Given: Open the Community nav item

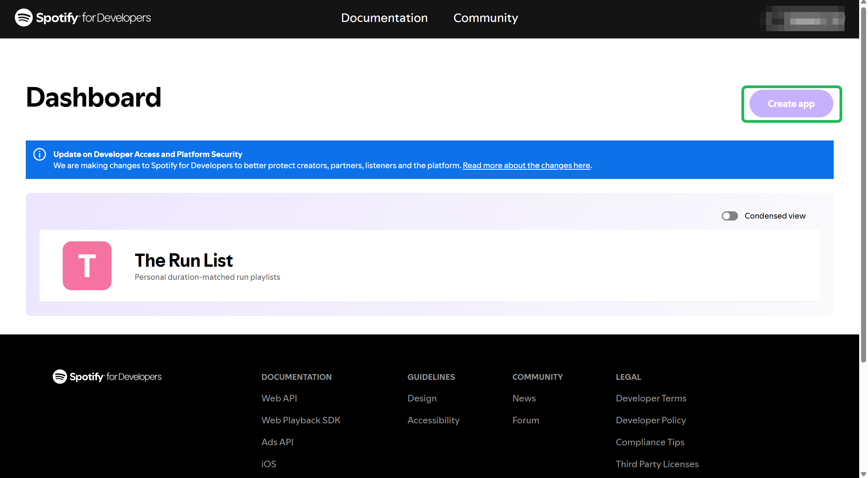Looking at the screenshot, I should pos(486,18).
